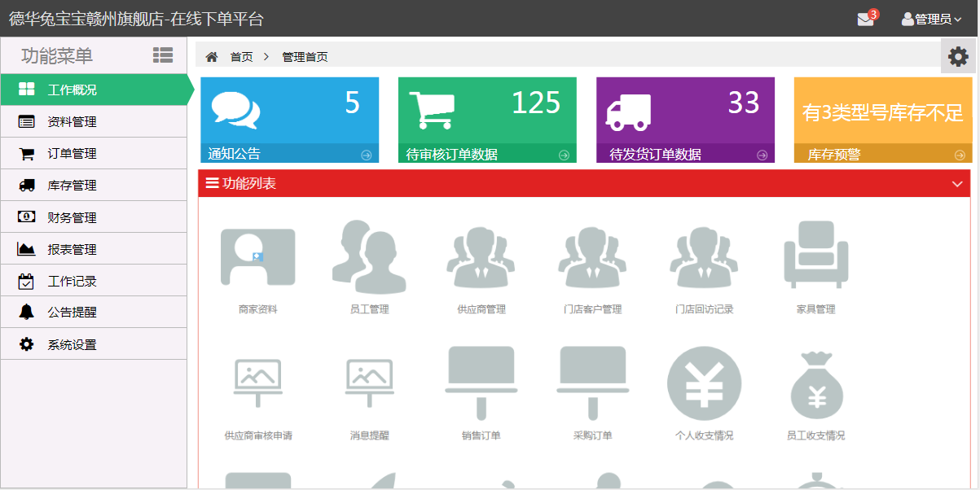Image resolution: width=980 pixels, height=490 pixels.
Task: Click the 库存预警 orange warning card
Action: 883,120
